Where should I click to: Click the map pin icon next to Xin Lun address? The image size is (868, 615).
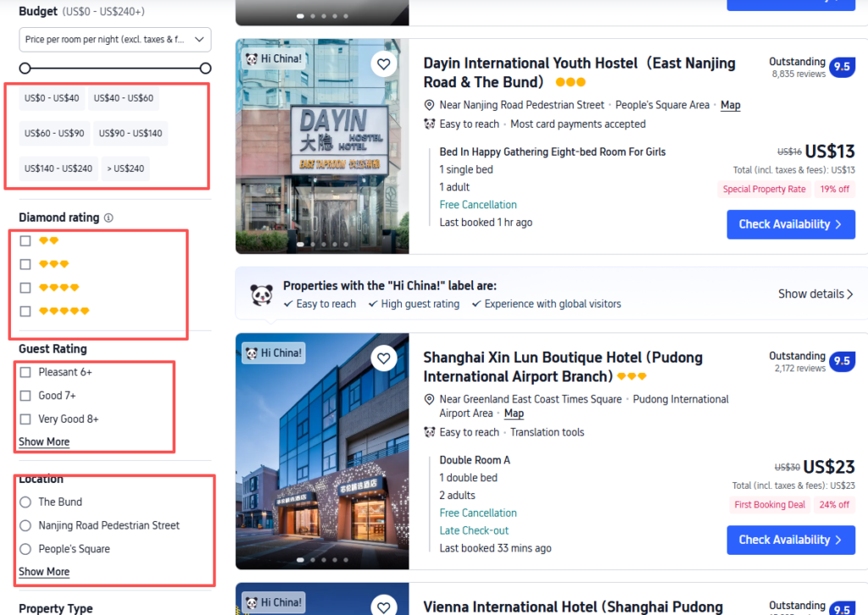pyautogui.click(x=430, y=399)
